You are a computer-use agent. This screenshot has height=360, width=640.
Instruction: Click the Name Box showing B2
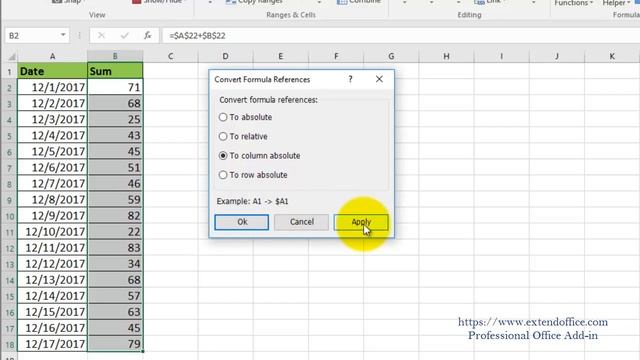pyautogui.click(x=37, y=36)
